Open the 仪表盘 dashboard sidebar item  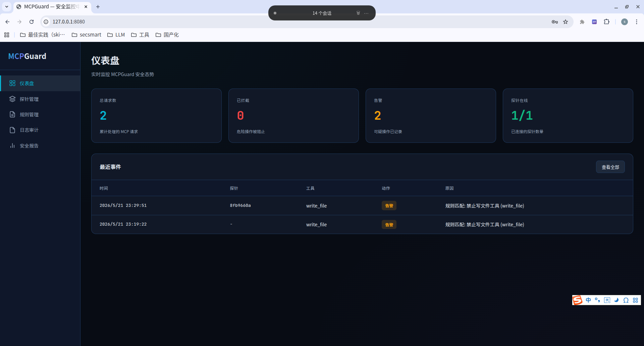40,83
